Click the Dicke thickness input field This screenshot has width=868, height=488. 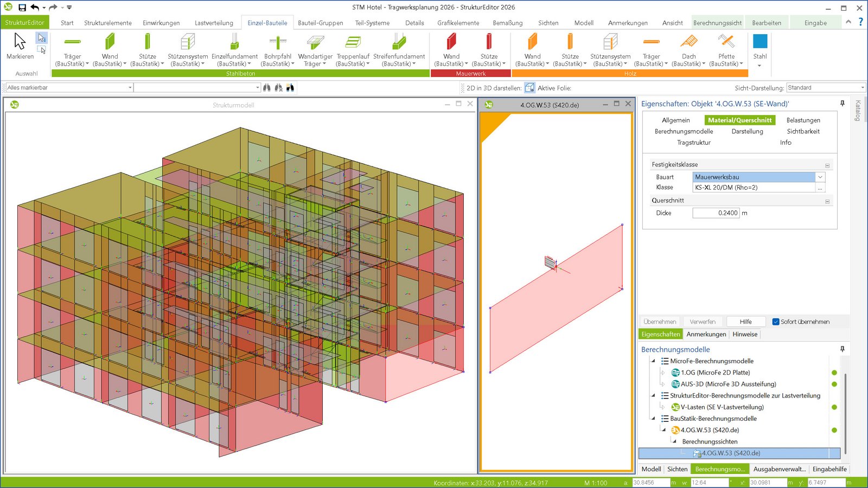coord(716,213)
